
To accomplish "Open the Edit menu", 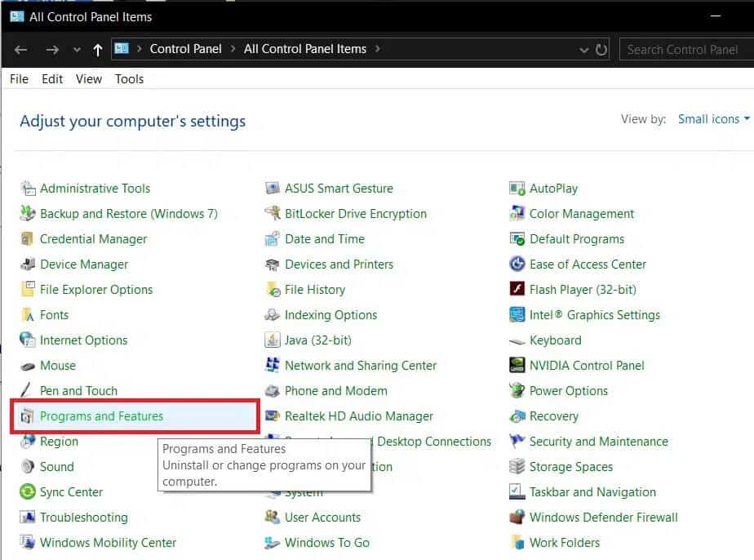I will coord(52,79).
